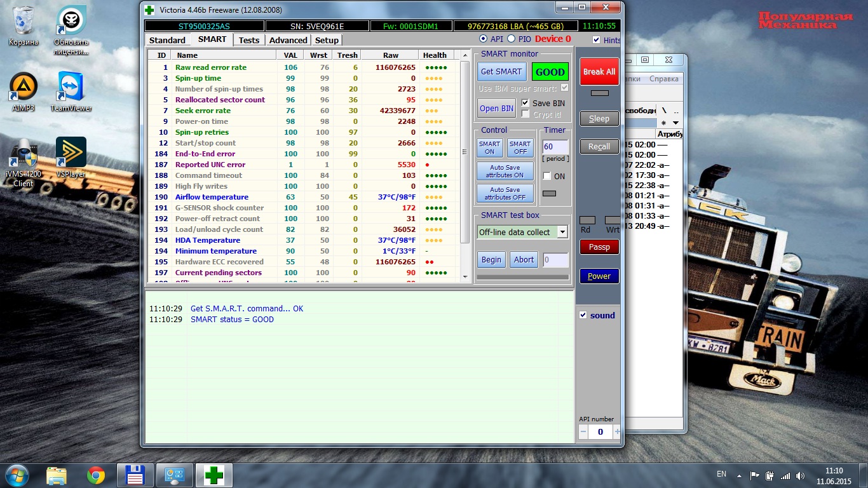Toggle the sound checkbox

pos(583,315)
